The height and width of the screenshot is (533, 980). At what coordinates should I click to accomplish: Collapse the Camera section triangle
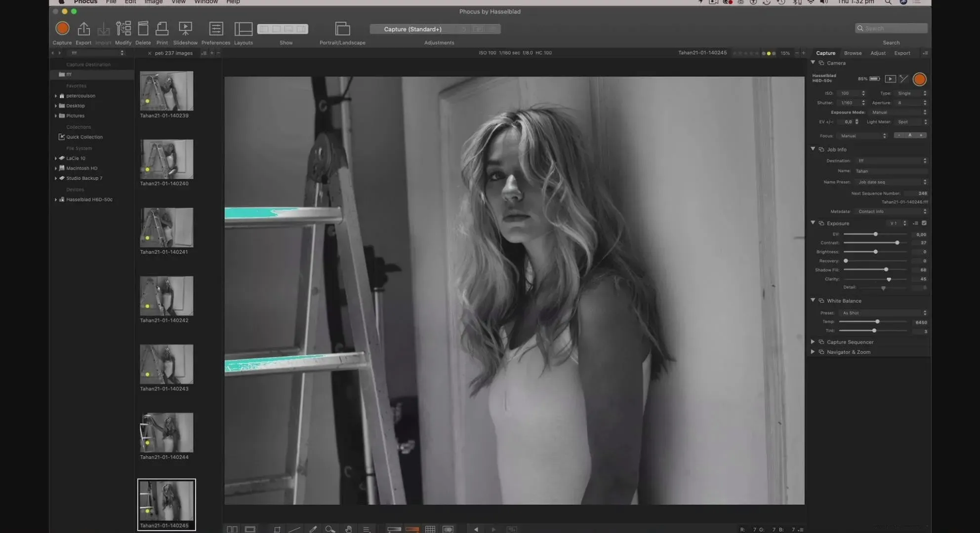(813, 63)
